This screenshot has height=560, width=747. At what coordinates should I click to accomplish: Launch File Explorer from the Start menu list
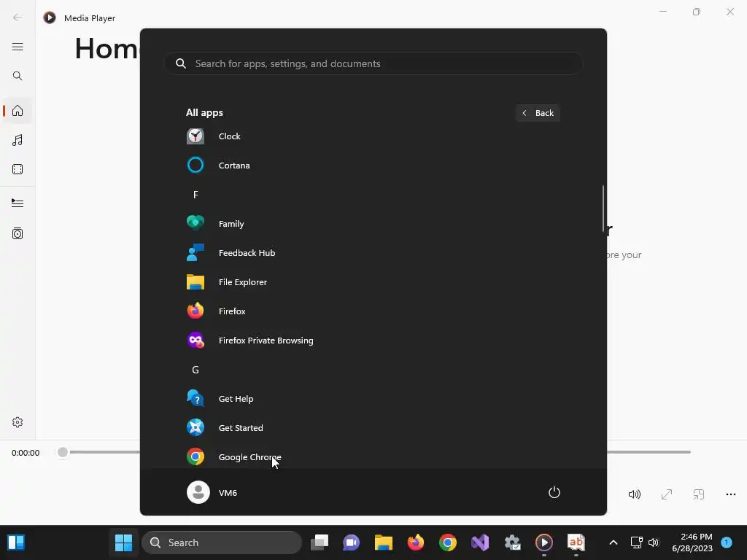pos(373,282)
